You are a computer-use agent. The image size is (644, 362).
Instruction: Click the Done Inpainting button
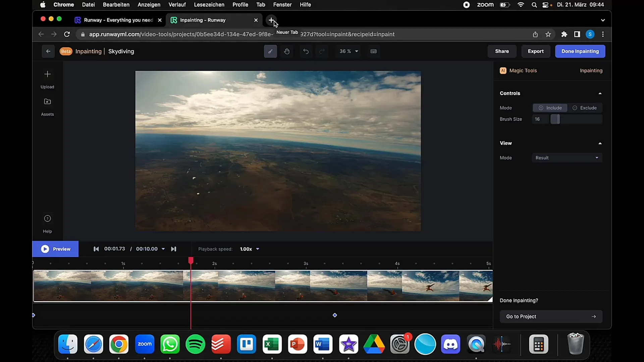pos(580,51)
